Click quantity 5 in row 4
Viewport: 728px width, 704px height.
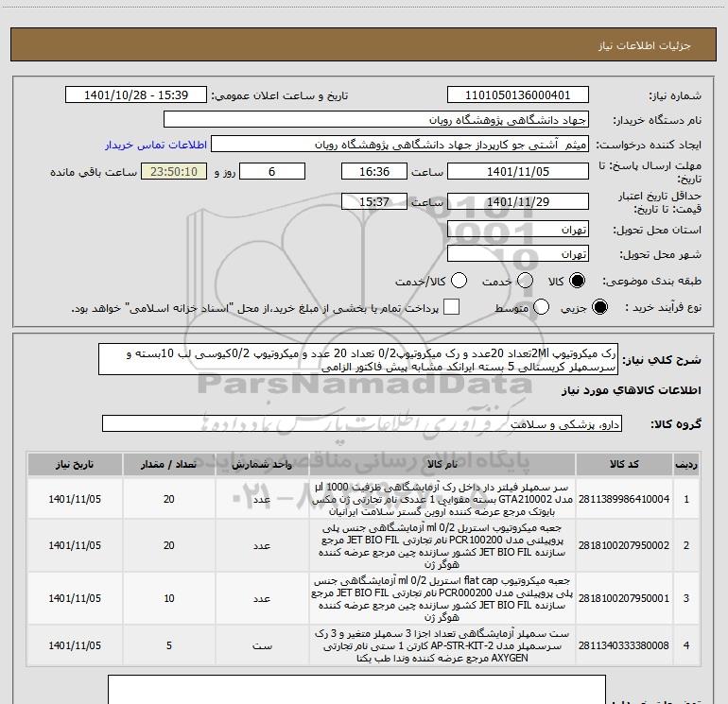pyautogui.click(x=169, y=645)
